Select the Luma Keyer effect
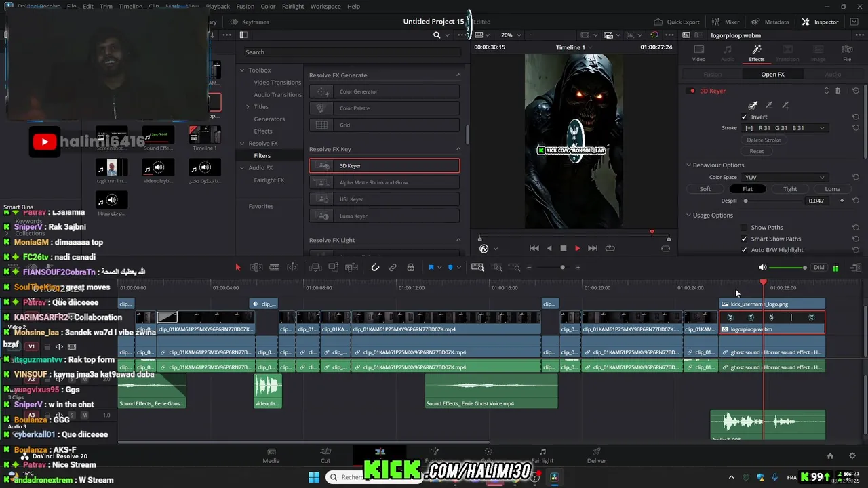This screenshot has width=868, height=488. pyautogui.click(x=384, y=216)
